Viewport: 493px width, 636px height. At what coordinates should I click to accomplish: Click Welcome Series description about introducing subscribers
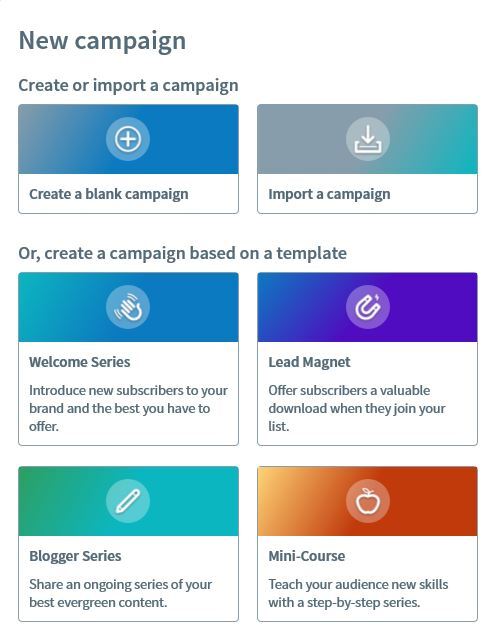click(128, 408)
